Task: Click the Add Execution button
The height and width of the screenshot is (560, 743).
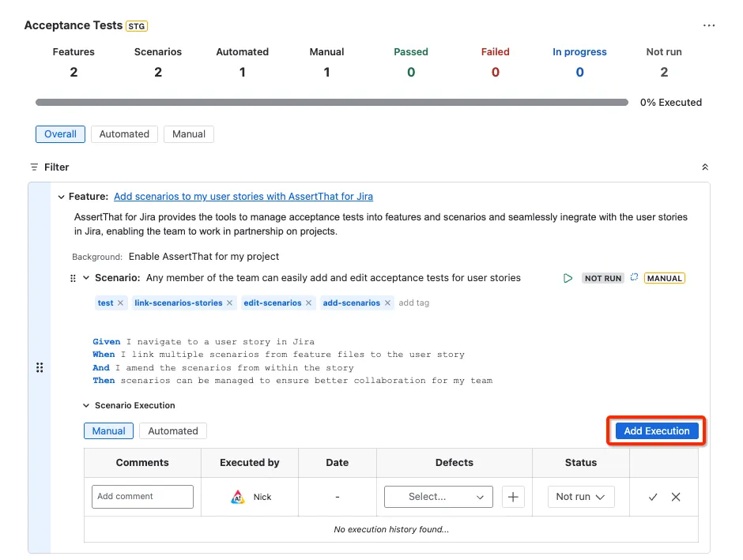Action: pos(656,430)
